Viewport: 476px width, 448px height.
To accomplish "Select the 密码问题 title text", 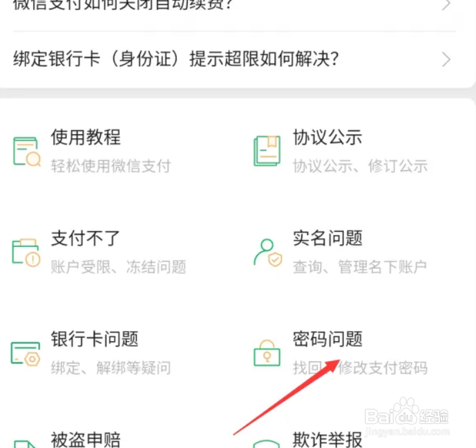I will tap(328, 339).
